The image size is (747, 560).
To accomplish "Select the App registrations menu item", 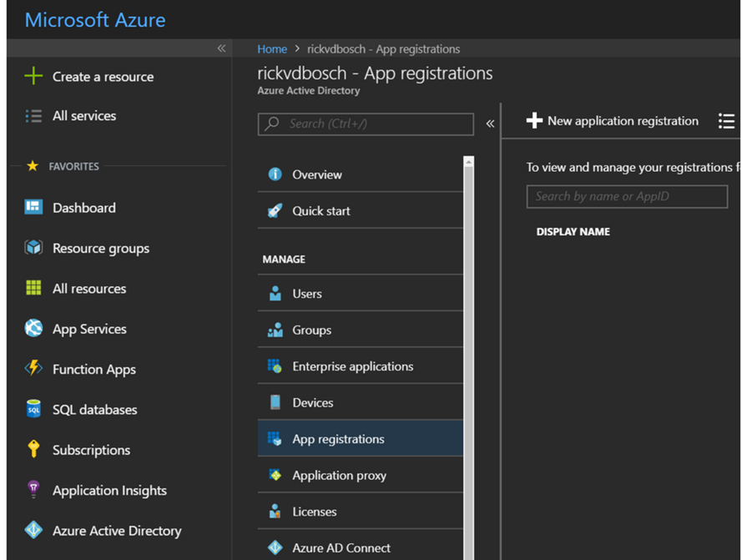I will 361,439.
